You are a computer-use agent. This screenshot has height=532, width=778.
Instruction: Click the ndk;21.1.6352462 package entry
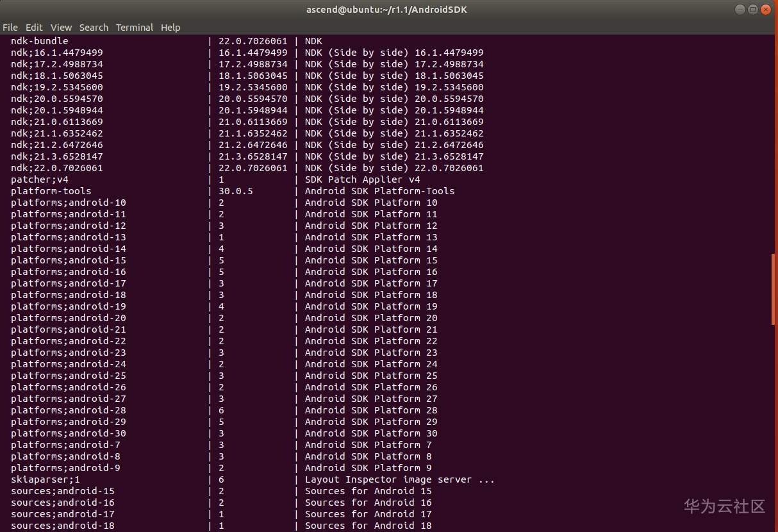coord(57,133)
